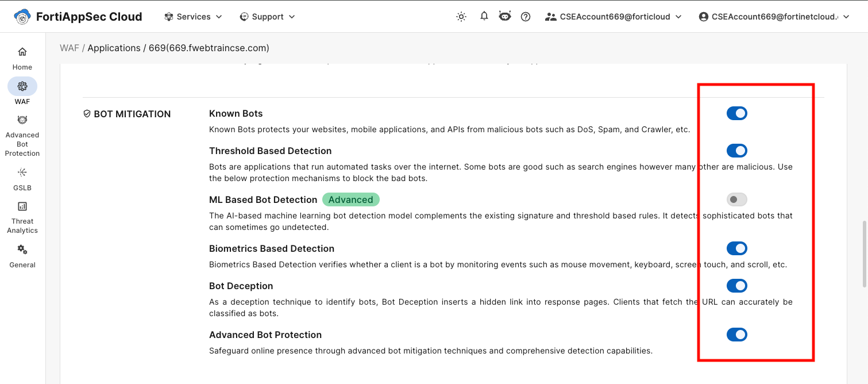Click the General label in sidebar
Viewport: 868px width, 384px height.
22,265
